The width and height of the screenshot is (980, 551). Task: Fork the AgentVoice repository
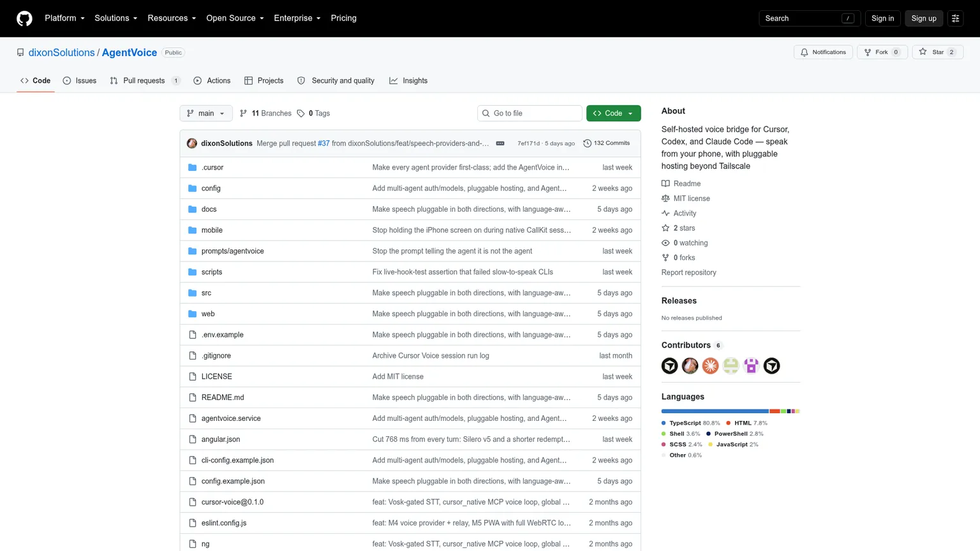(882, 52)
